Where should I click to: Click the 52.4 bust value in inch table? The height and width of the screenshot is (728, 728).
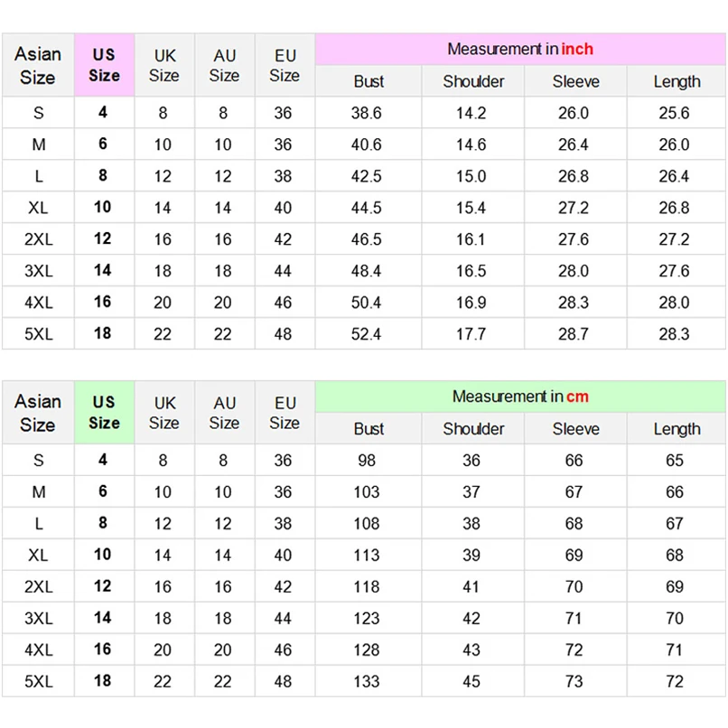coord(367,334)
